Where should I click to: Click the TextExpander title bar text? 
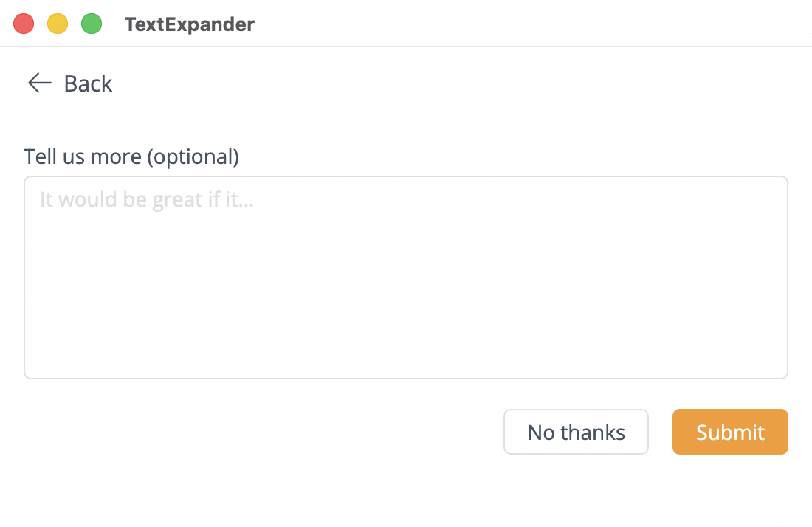click(x=190, y=24)
